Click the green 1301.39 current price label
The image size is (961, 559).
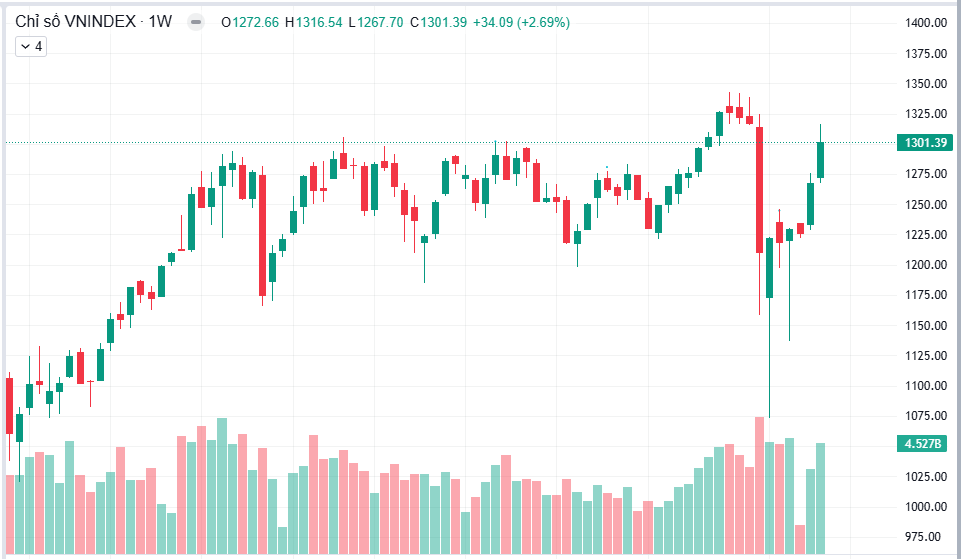click(925, 143)
